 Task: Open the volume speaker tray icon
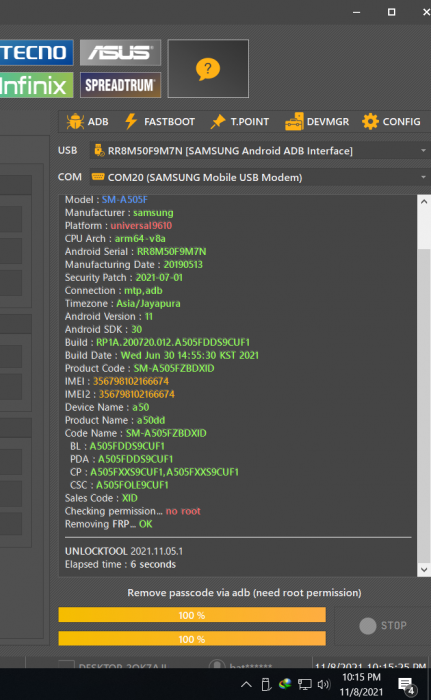pos(323,684)
